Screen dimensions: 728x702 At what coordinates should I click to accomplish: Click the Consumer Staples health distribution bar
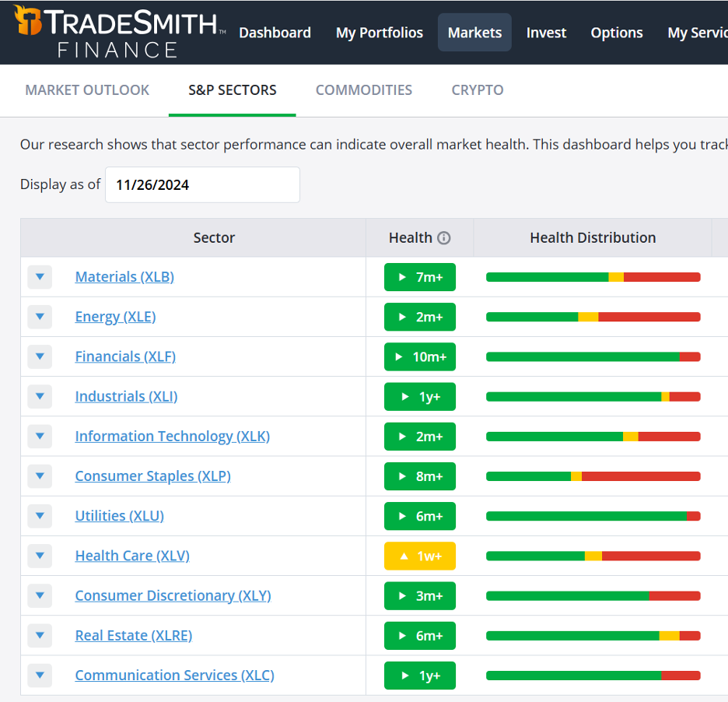593,476
